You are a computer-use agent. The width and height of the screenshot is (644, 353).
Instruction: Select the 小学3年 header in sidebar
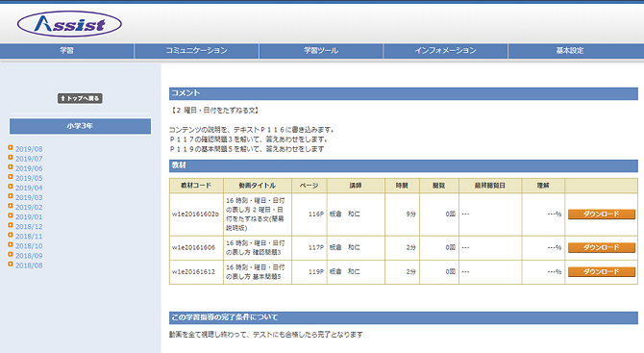80,126
